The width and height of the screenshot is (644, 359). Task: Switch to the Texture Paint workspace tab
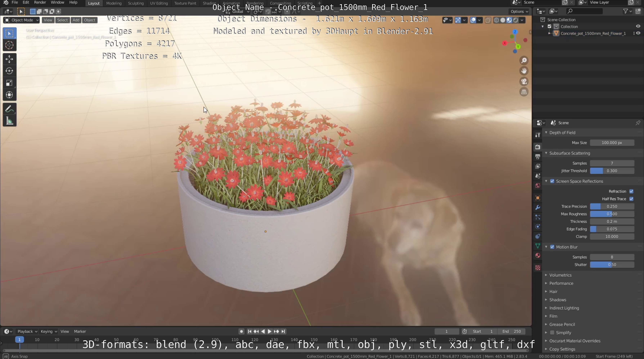[x=185, y=3]
